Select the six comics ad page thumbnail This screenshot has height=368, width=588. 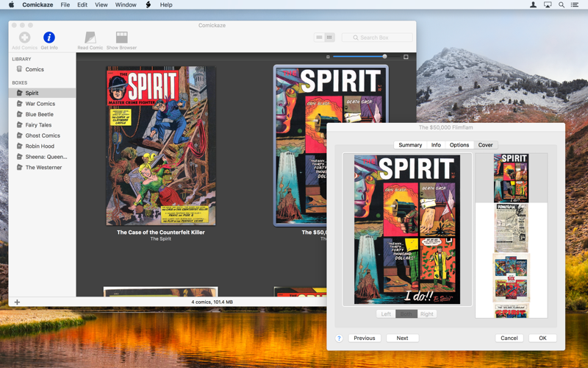[511, 278]
